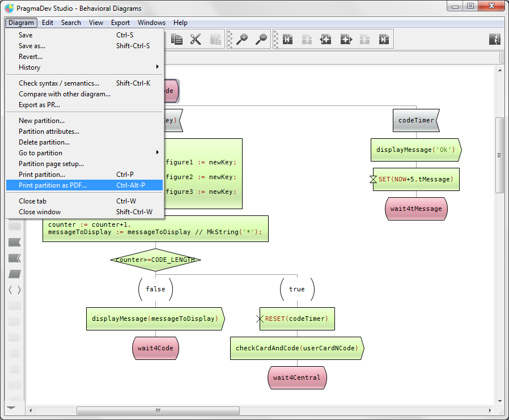This screenshot has width=509, height=420.
Task: Click the horizontal scrollbar right arrow
Action: [491, 410]
